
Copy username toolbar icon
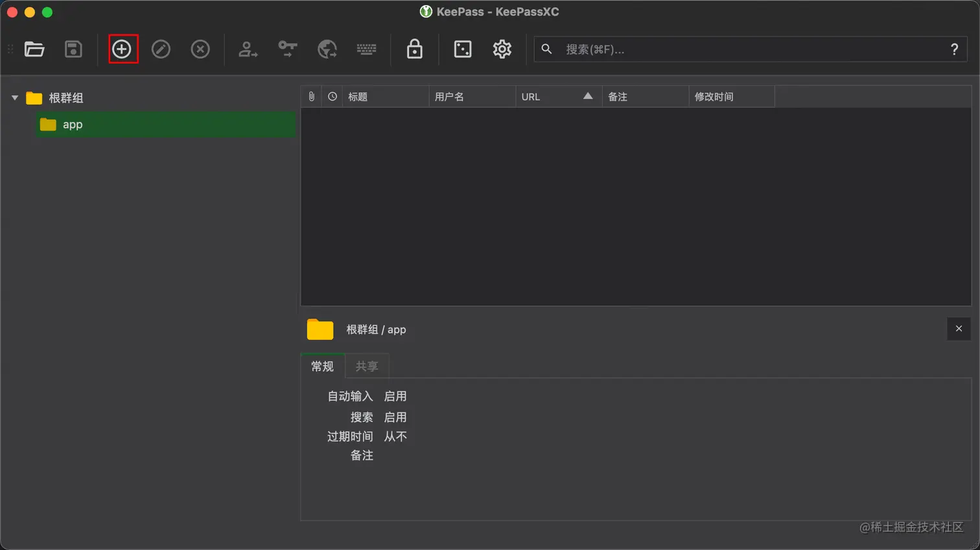coord(248,49)
